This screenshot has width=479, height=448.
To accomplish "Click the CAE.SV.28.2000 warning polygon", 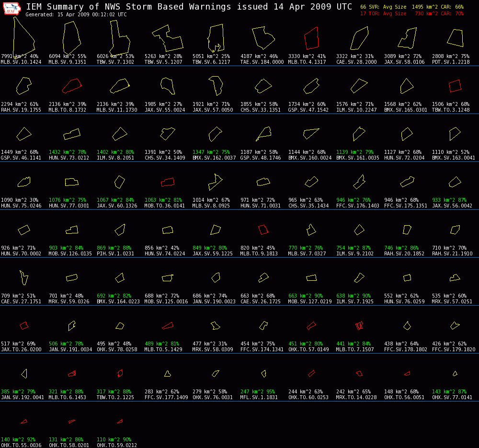I will click(359, 38).
